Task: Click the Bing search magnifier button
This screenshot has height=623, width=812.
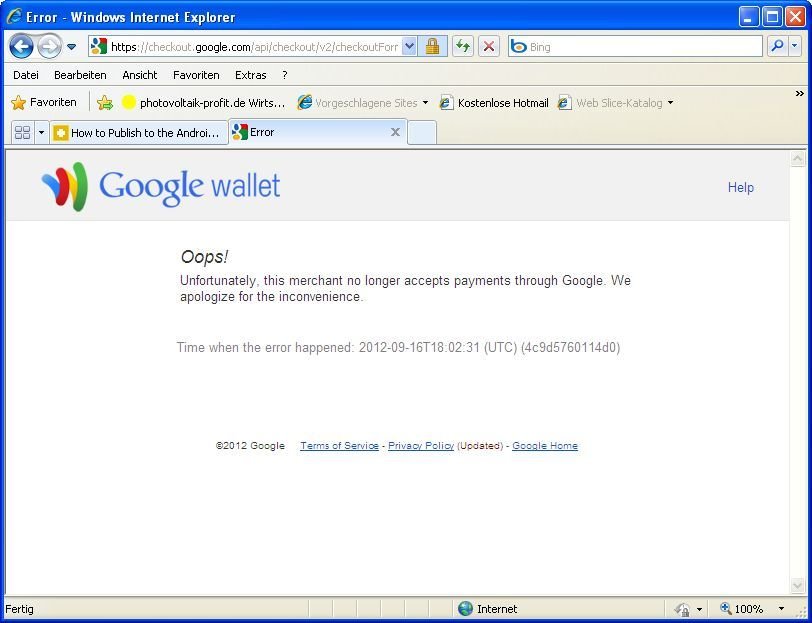Action: click(777, 47)
